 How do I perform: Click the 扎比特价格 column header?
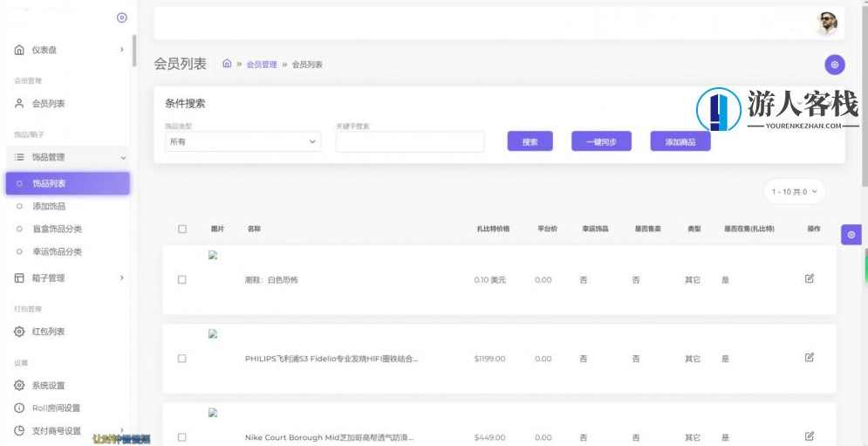pyautogui.click(x=493, y=229)
